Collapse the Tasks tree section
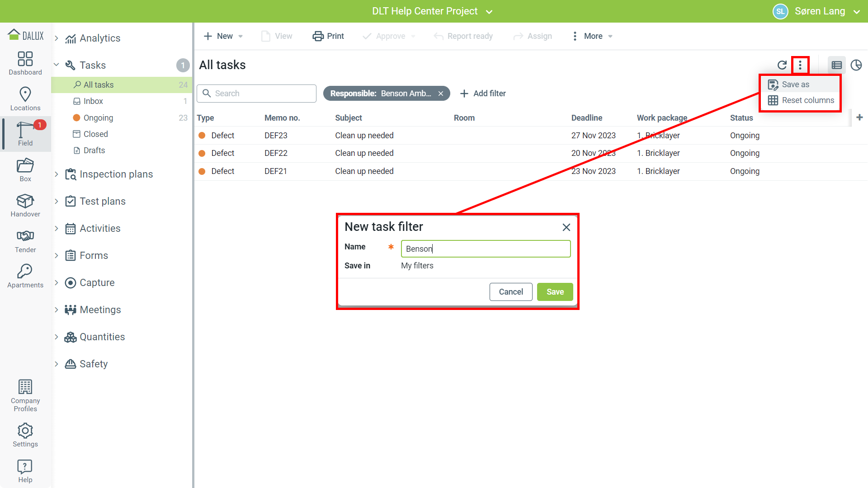Screen dimensions: 868x488 tap(57, 65)
